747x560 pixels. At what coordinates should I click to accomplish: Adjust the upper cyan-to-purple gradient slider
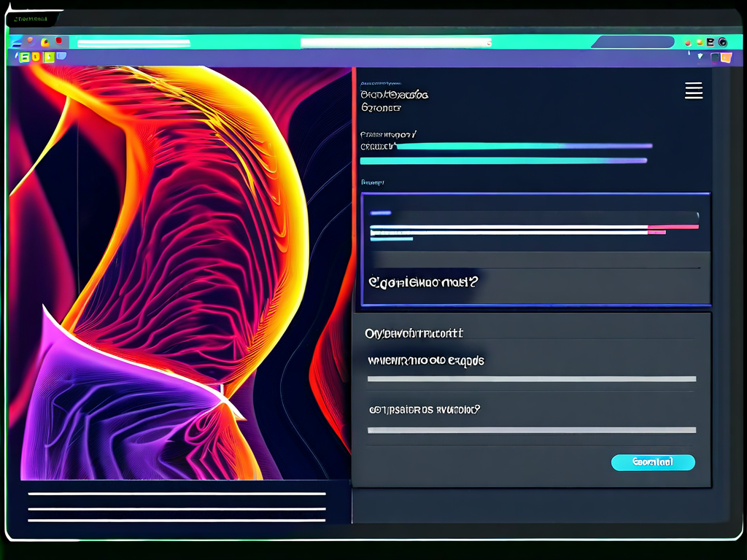524,146
